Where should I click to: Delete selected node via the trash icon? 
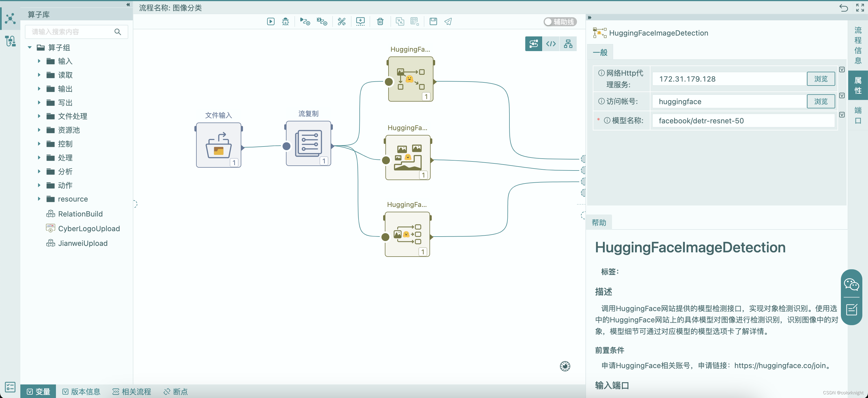click(380, 21)
